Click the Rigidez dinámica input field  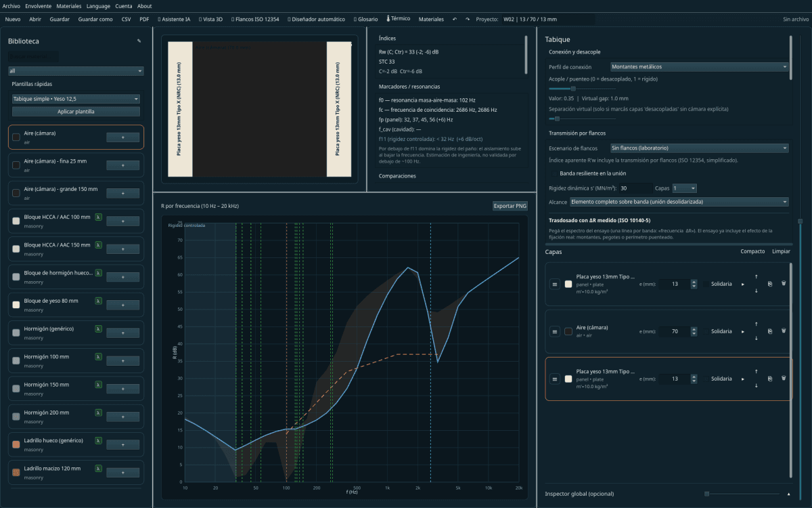[635, 188]
